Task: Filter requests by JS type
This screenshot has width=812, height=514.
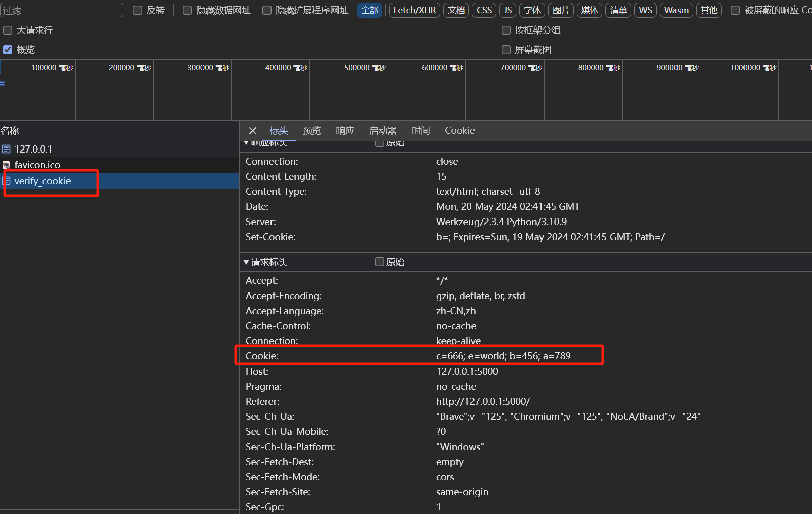Action: (508, 10)
